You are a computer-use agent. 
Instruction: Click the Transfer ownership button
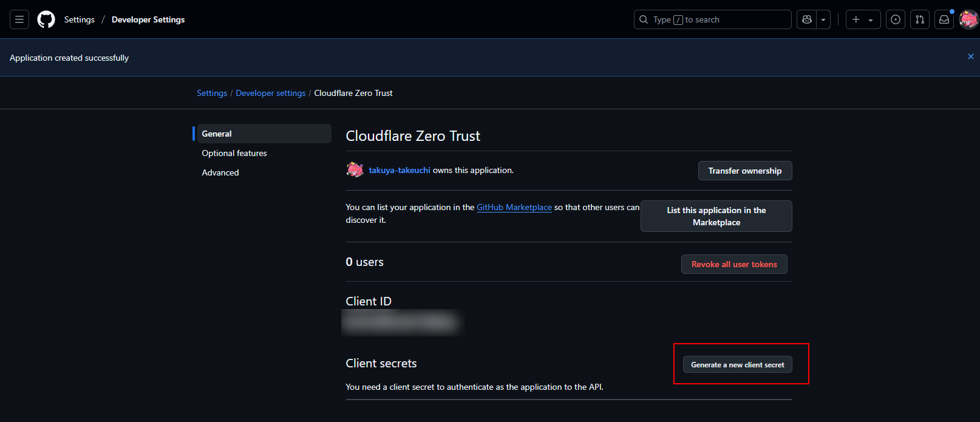pos(745,171)
